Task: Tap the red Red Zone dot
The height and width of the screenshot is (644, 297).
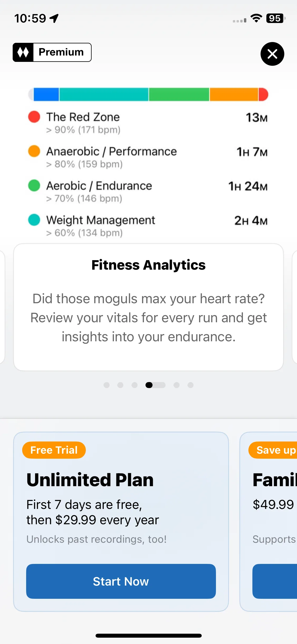Action: pyautogui.click(x=34, y=117)
